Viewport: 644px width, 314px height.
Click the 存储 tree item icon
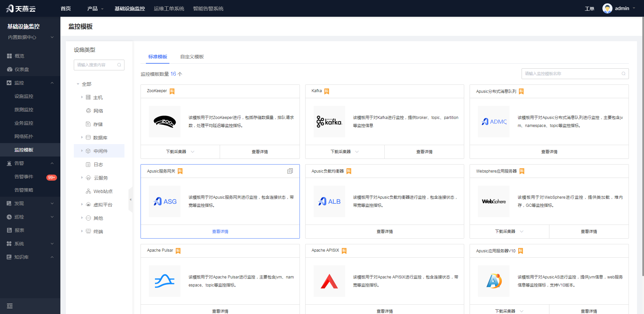click(88, 124)
